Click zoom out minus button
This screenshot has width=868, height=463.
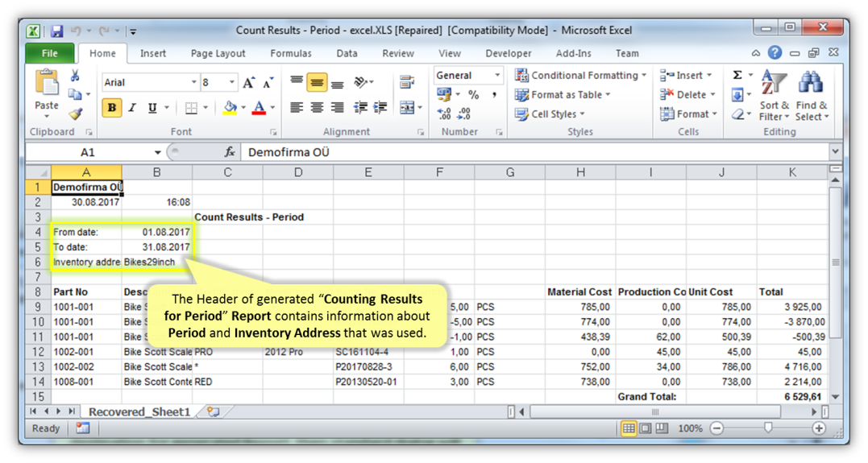716,428
